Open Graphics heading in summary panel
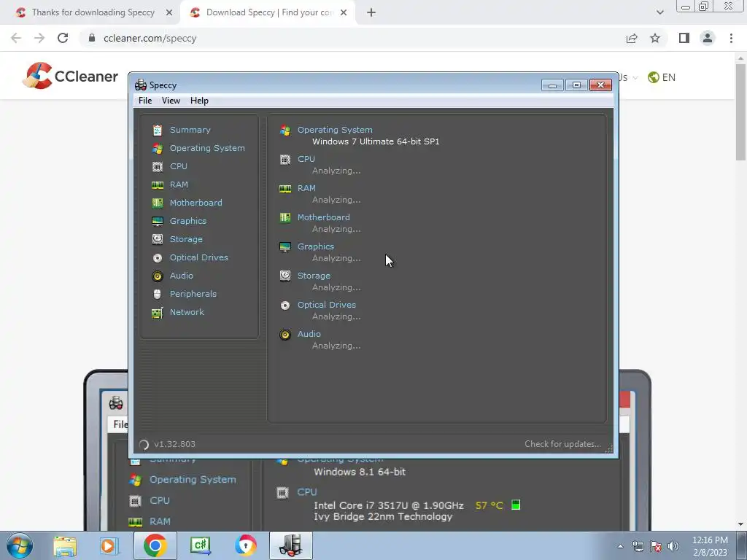This screenshot has height=560, width=747. [315, 246]
